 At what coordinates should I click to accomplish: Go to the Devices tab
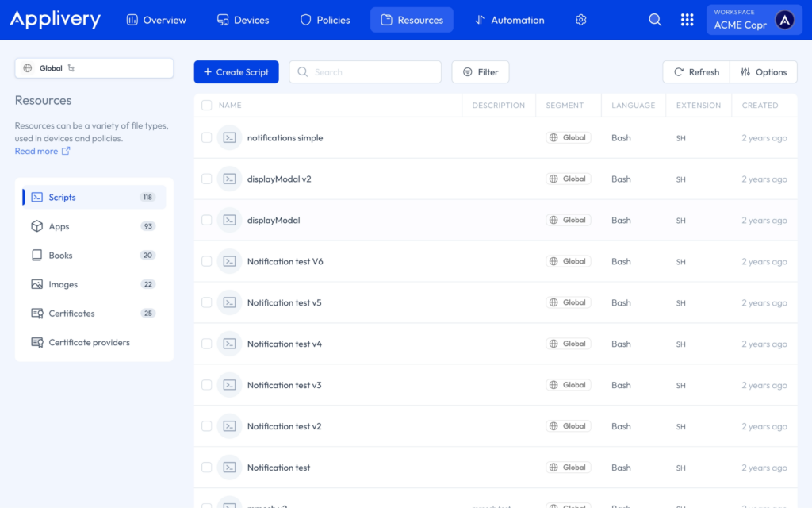click(243, 20)
